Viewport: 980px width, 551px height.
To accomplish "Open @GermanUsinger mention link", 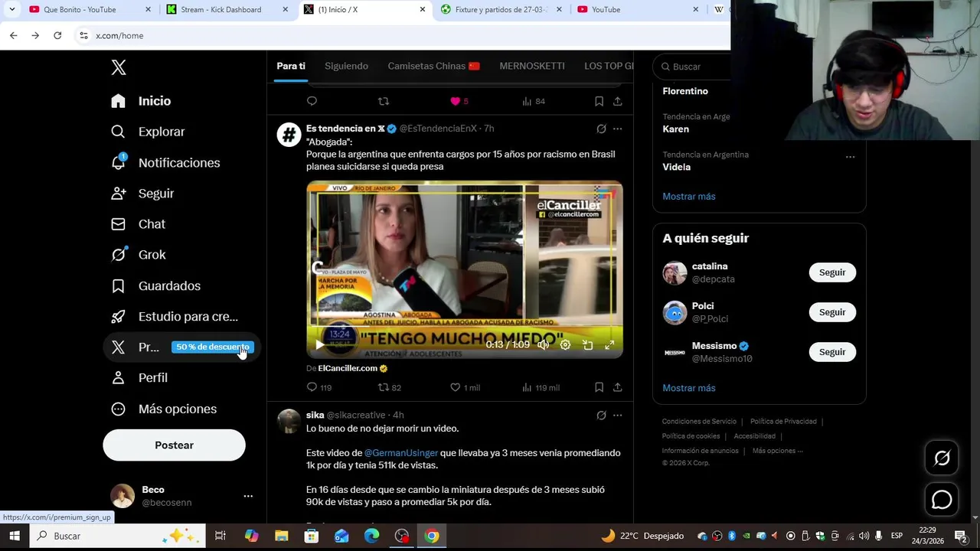I will [401, 453].
